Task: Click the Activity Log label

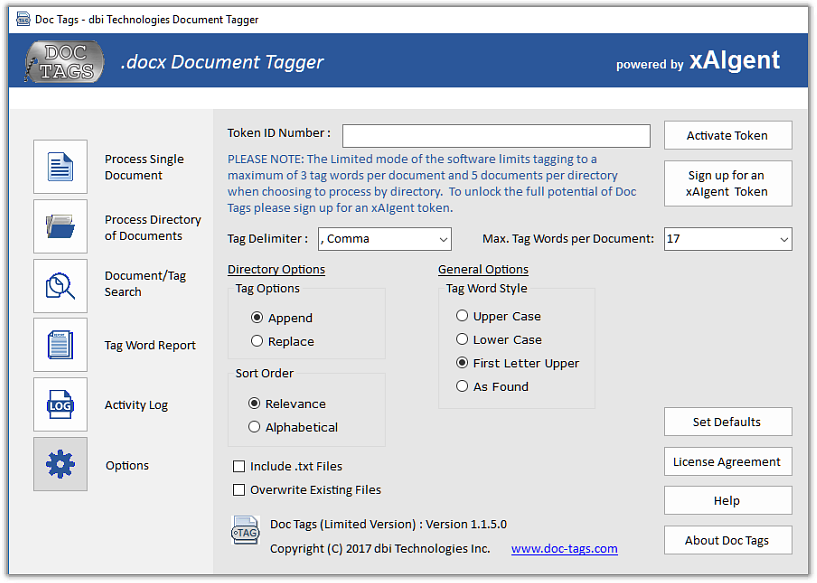Action: 136,405
